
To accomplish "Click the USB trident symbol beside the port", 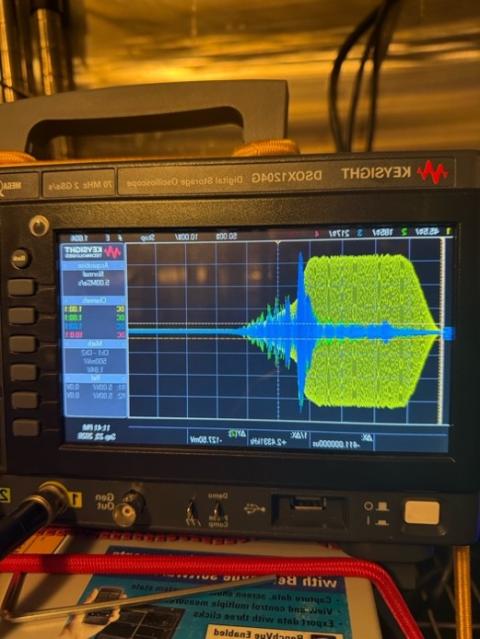I will [255, 509].
